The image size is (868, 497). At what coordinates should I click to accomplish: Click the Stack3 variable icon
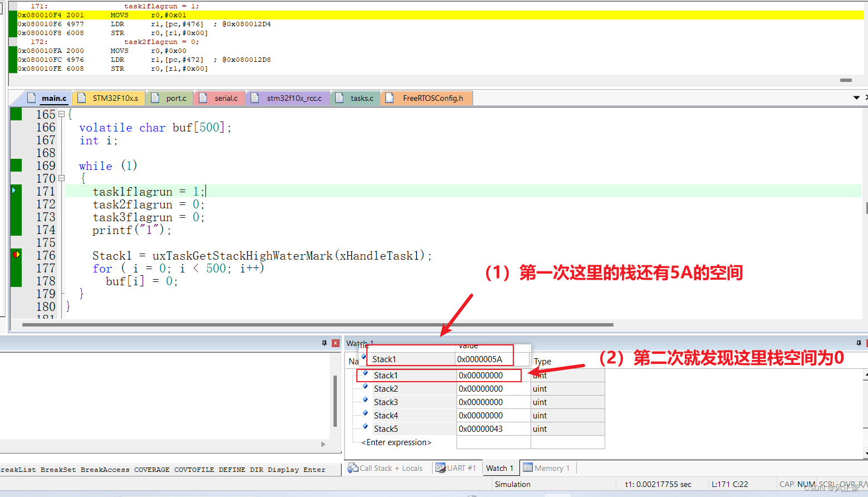pos(365,400)
